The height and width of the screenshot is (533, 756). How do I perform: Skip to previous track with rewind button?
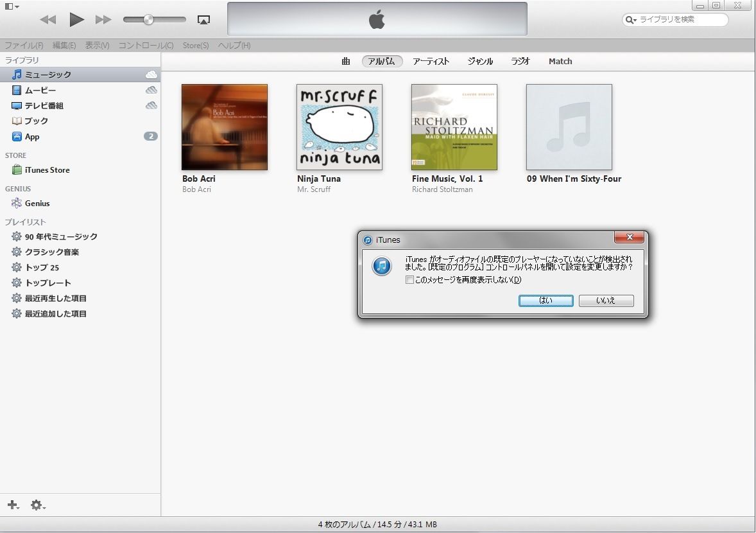47,20
